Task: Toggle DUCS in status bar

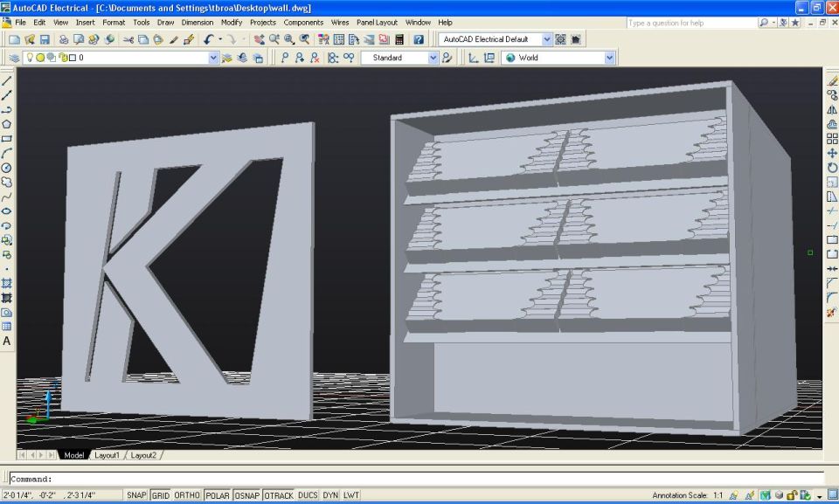Action: pos(308,495)
